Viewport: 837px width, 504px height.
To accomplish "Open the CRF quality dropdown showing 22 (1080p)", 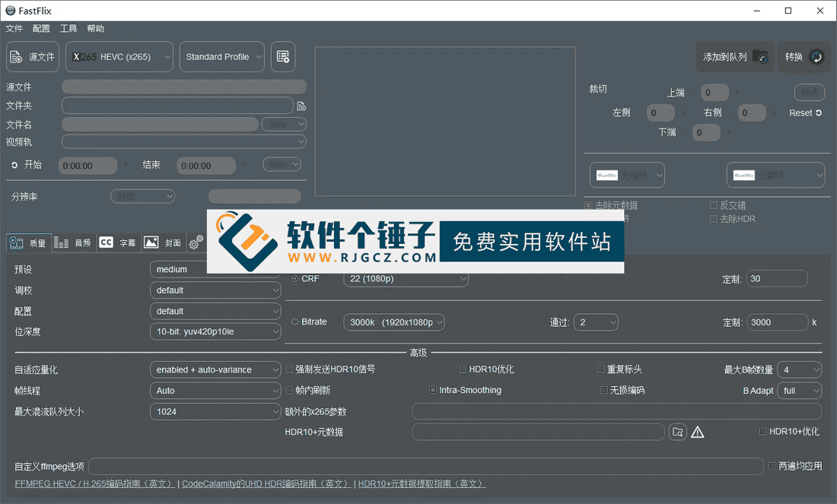I will point(406,278).
